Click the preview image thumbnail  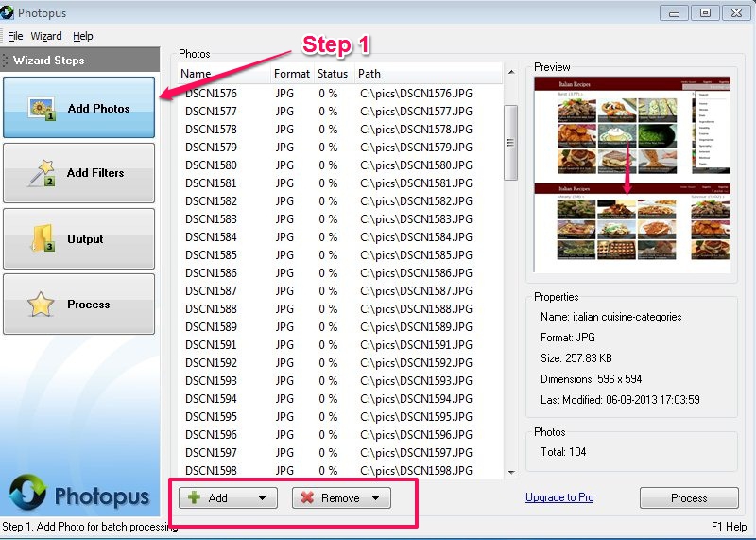[x=631, y=175]
